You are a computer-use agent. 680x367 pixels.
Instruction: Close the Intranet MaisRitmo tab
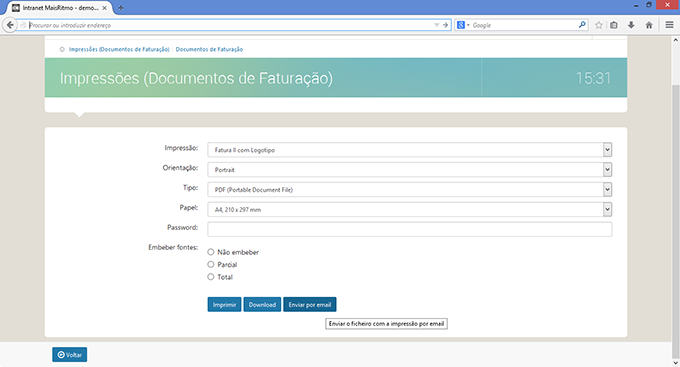click(x=105, y=8)
